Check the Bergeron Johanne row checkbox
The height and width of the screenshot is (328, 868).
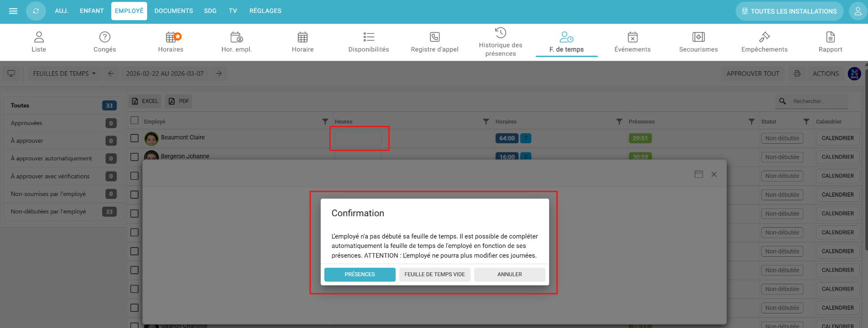click(x=134, y=156)
